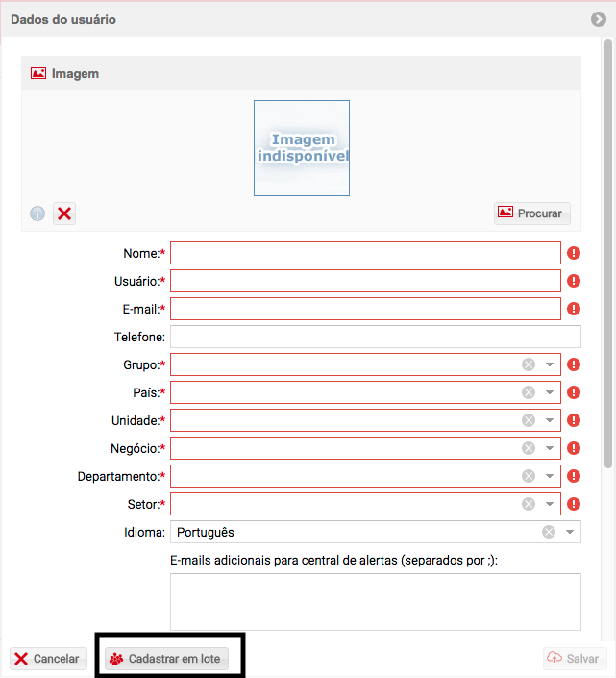
Task: Click the error icon next to Setor
Action: click(574, 504)
